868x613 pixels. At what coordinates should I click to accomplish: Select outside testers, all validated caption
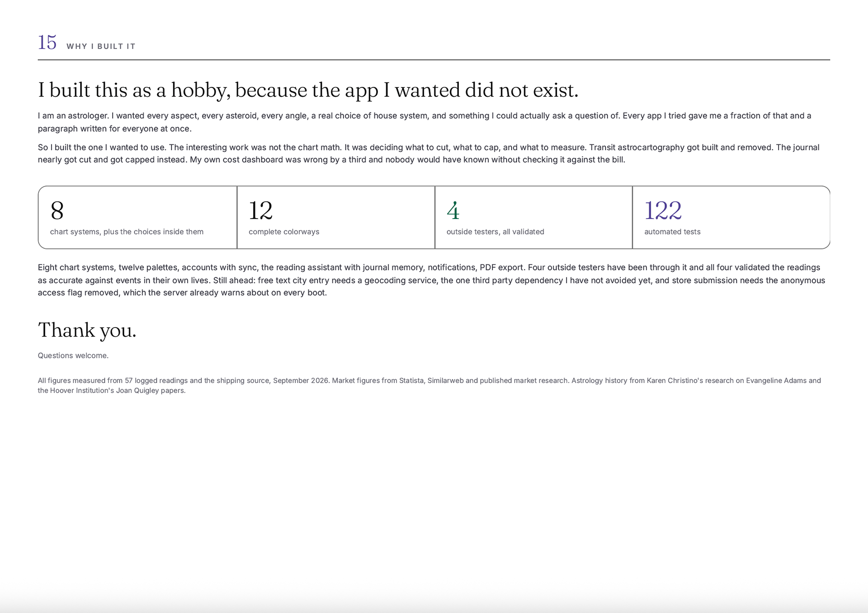(495, 232)
